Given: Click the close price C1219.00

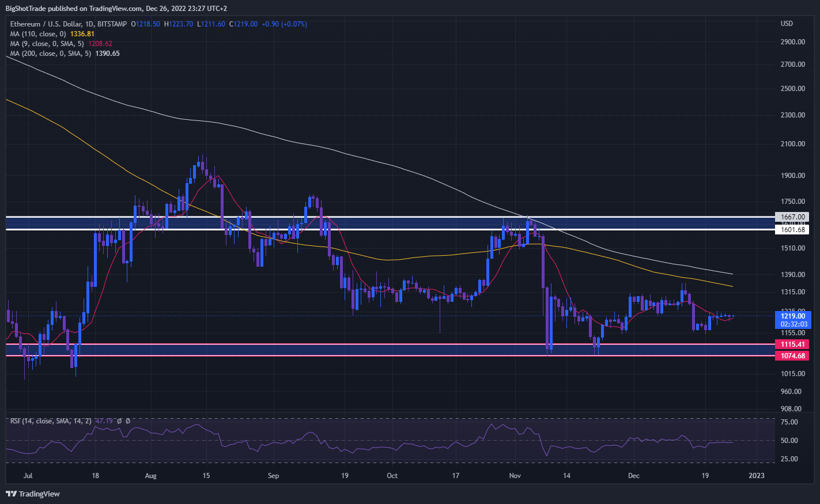Looking at the screenshot, I should [x=243, y=24].
